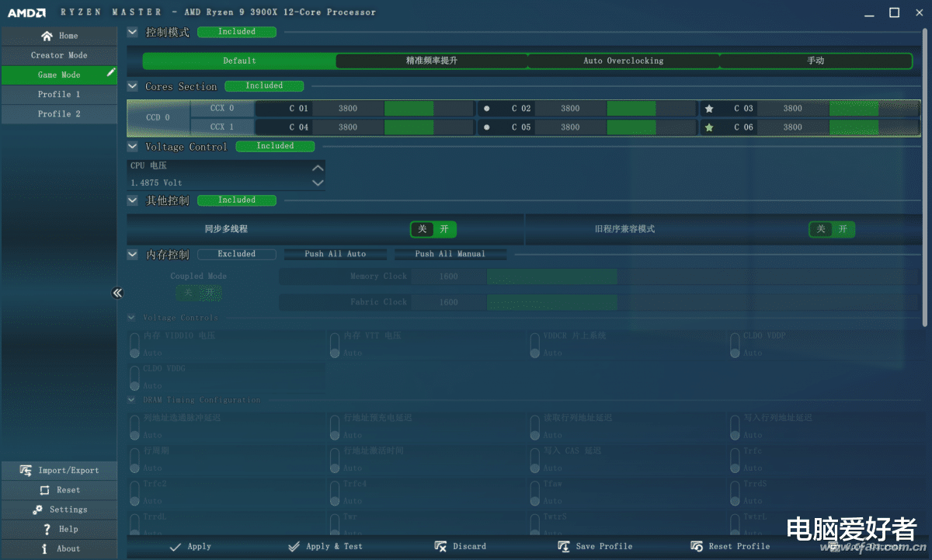Toggle 内存 VDDIO 电压 Auto switch
The width and height of the screenshot is (932, 560).
click(134, 344)
